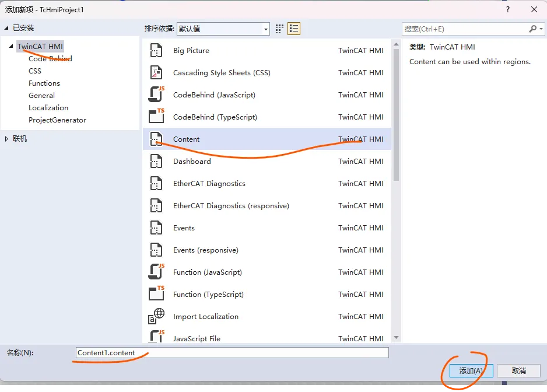Click the Content item name text
This screenshot has height=392, width=547.
(x=186, y=139)
